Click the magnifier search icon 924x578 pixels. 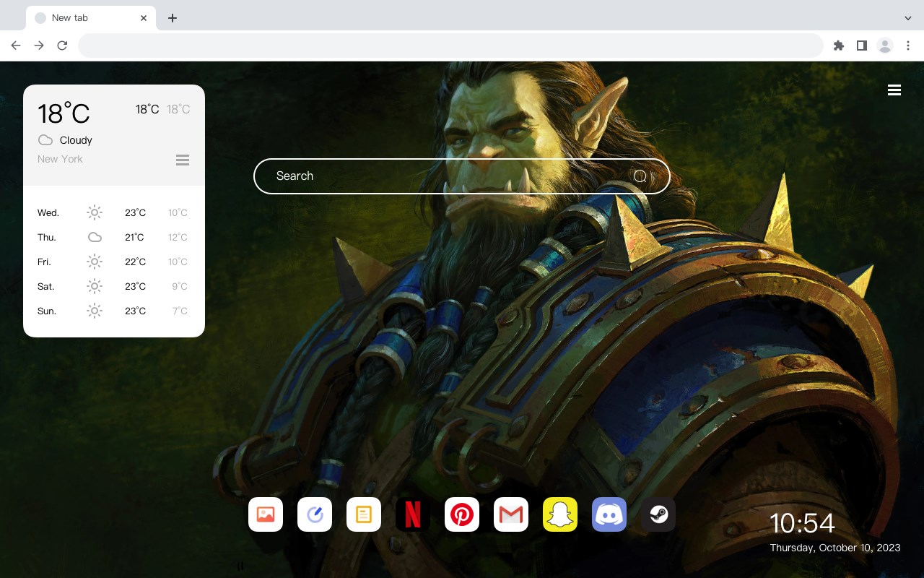[x=640, y=176]
